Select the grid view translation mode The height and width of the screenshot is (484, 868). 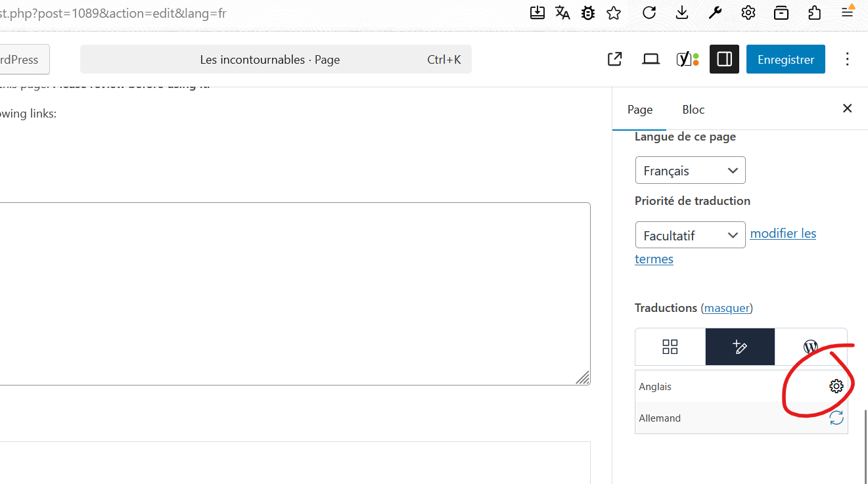[670, 347]
